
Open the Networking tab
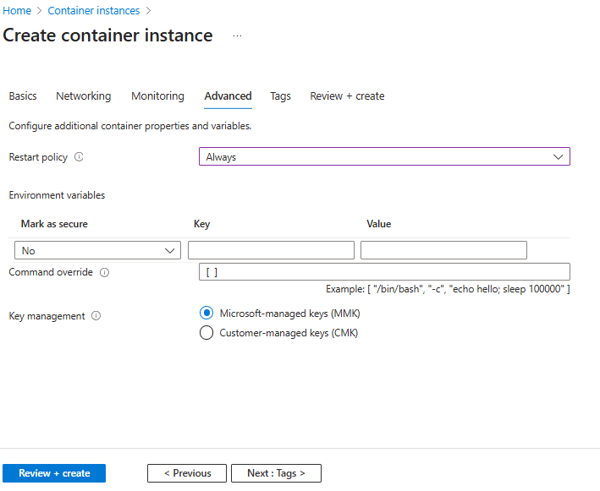83,96
